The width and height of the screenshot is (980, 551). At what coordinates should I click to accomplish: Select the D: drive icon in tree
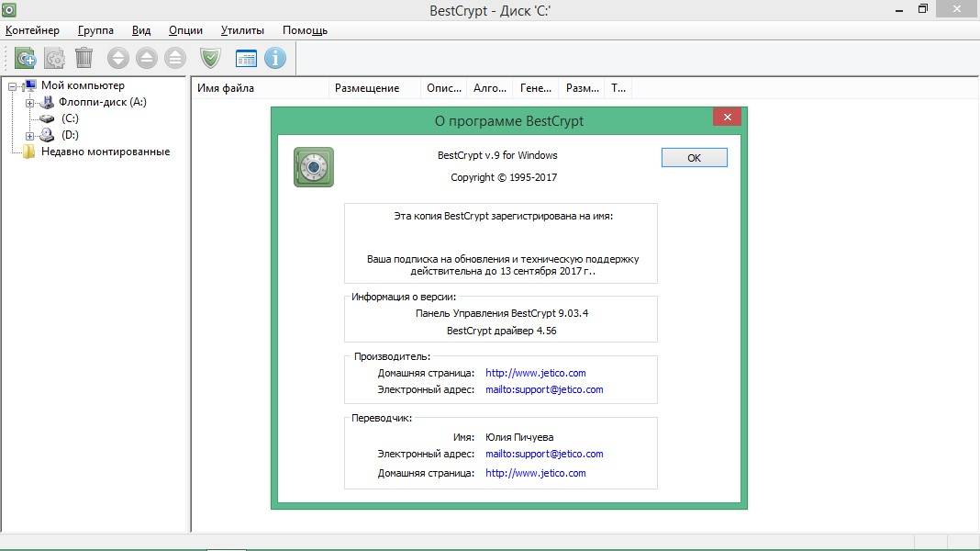[47, 135]
